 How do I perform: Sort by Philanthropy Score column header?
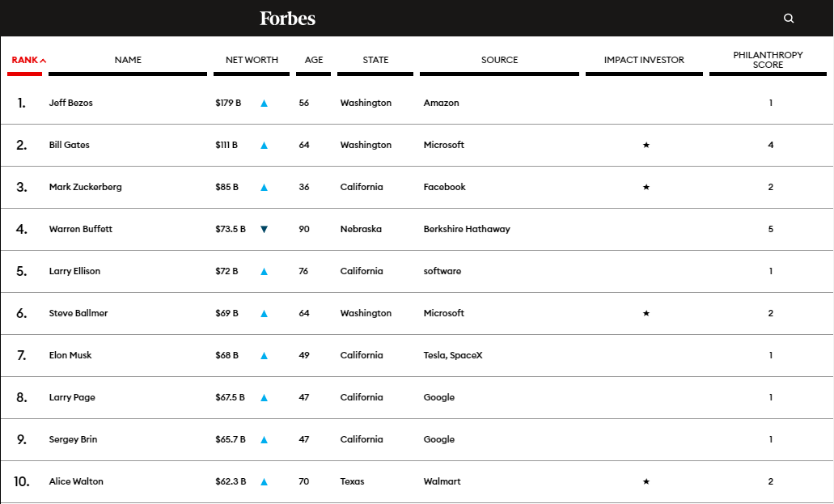[x=768, y=60]
